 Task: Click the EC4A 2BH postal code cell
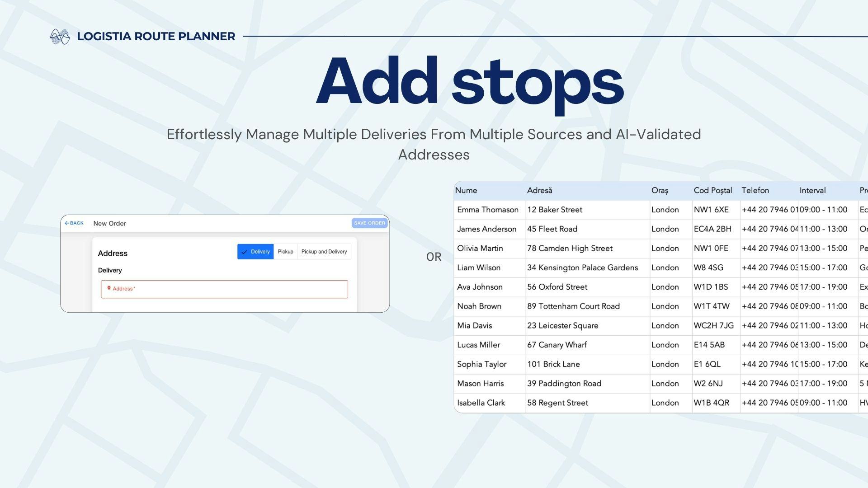pyautogui.click(x=716, y=230)
